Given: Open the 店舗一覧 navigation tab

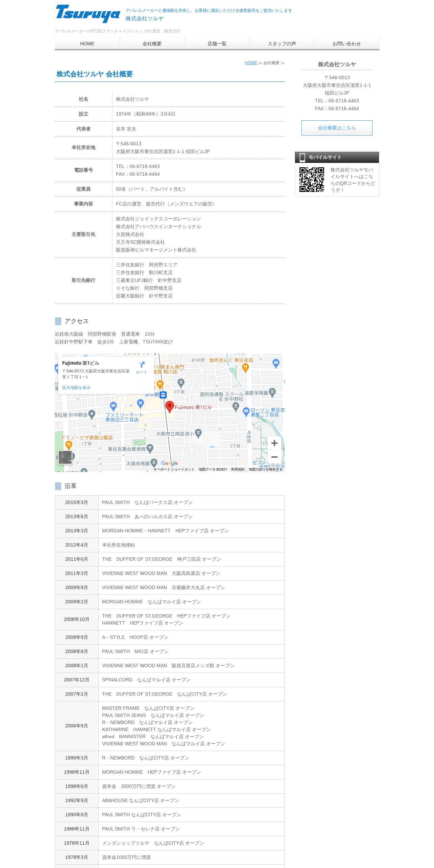Looking at the screenshot, I should [x=217, y=44].
